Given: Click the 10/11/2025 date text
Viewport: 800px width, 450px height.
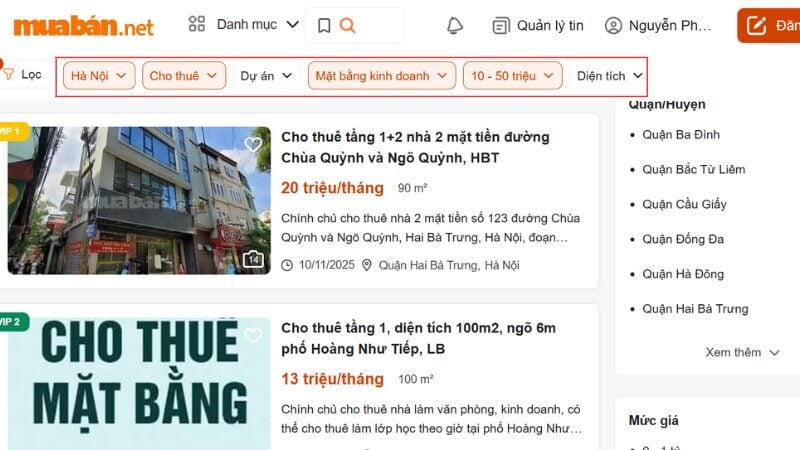Looking at the screenshot, I should coord(327,265).
